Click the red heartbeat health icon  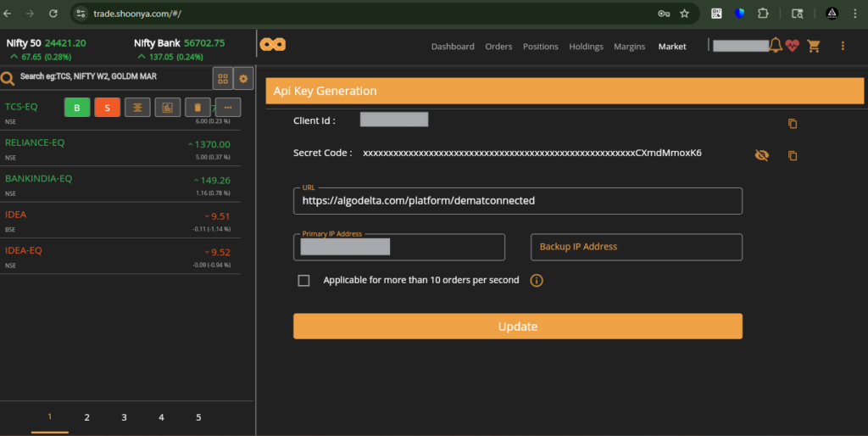[793, 46]
